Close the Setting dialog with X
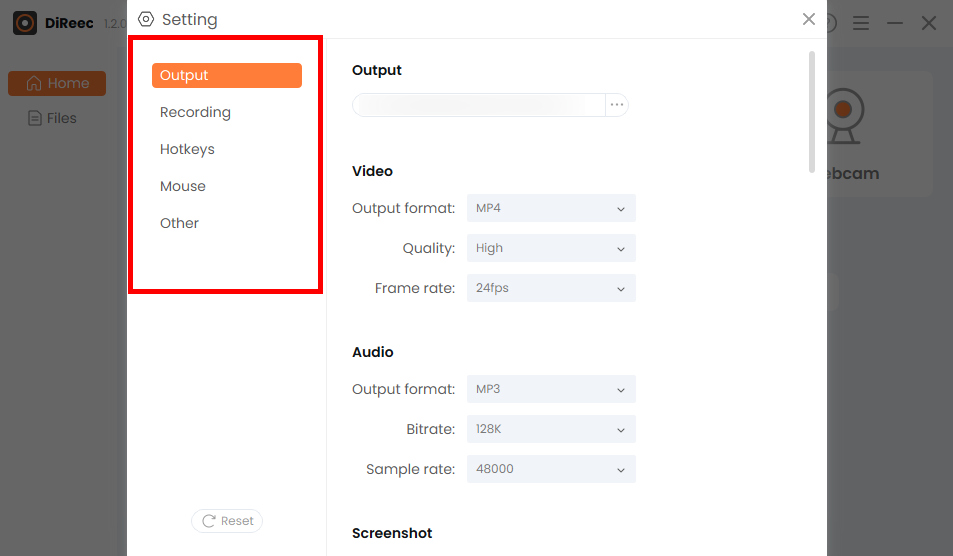This screenshot has width=953, height=556. point(809,19)
